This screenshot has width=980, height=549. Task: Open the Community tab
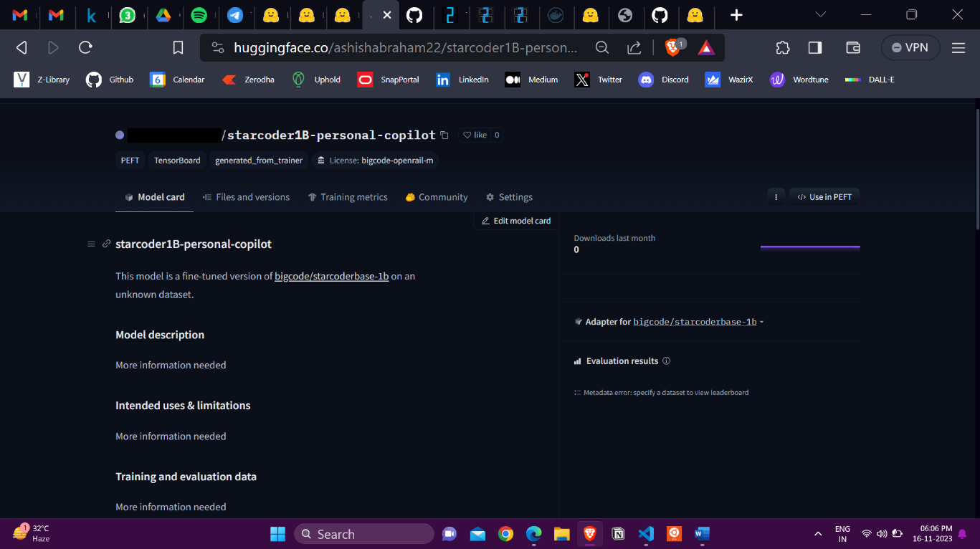436,196
